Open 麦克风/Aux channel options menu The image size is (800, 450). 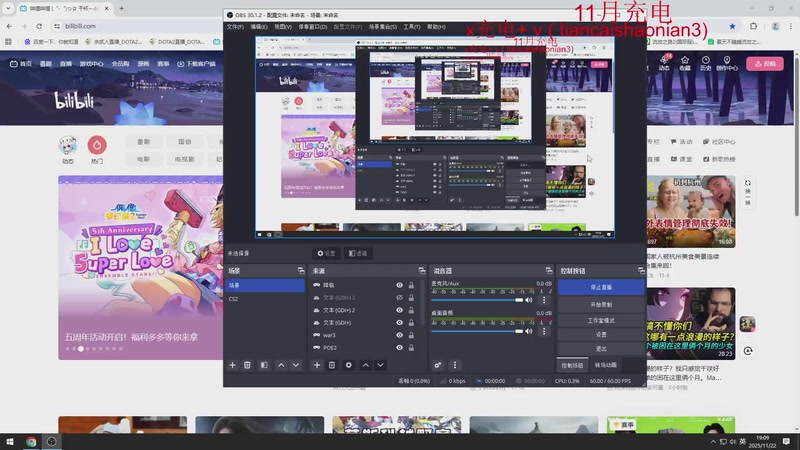[544, 300]
